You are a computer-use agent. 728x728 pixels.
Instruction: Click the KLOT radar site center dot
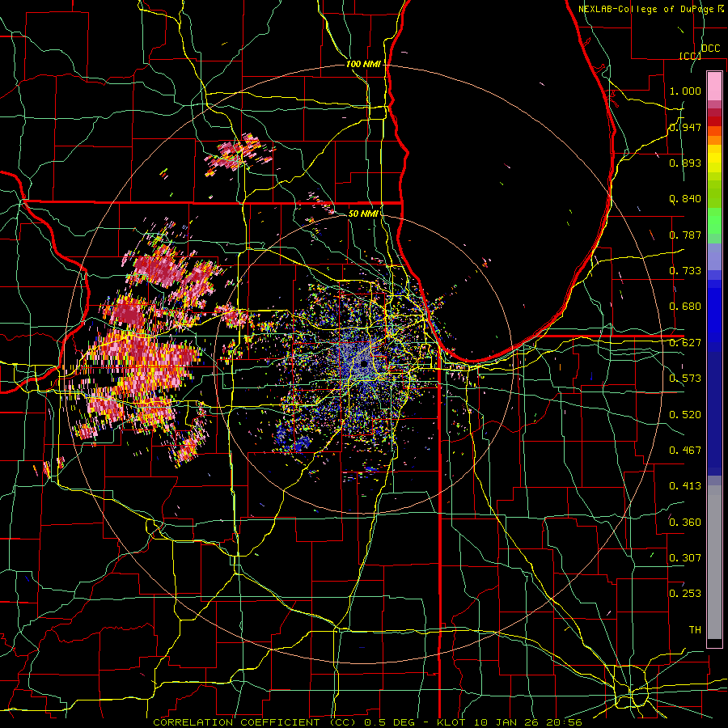pyautogui.click(x=365, y=364)
